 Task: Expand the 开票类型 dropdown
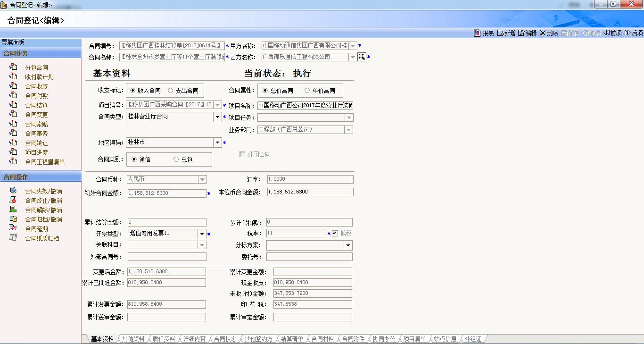202,234
